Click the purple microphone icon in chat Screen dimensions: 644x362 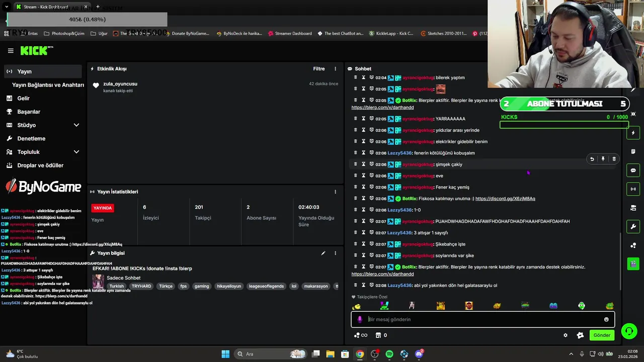(x=359, y=319)
